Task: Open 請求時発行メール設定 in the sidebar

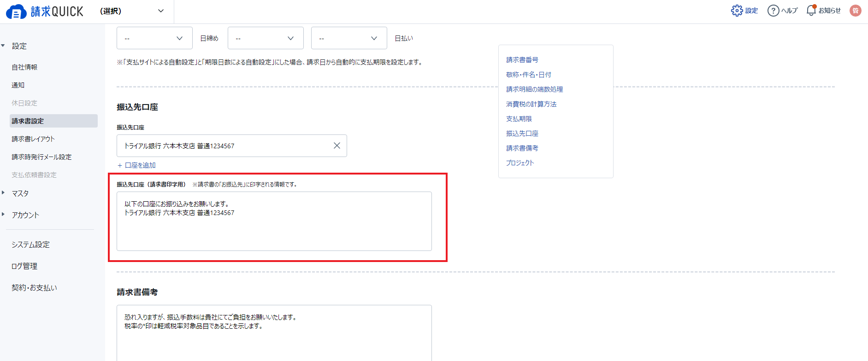Action: 41,157
